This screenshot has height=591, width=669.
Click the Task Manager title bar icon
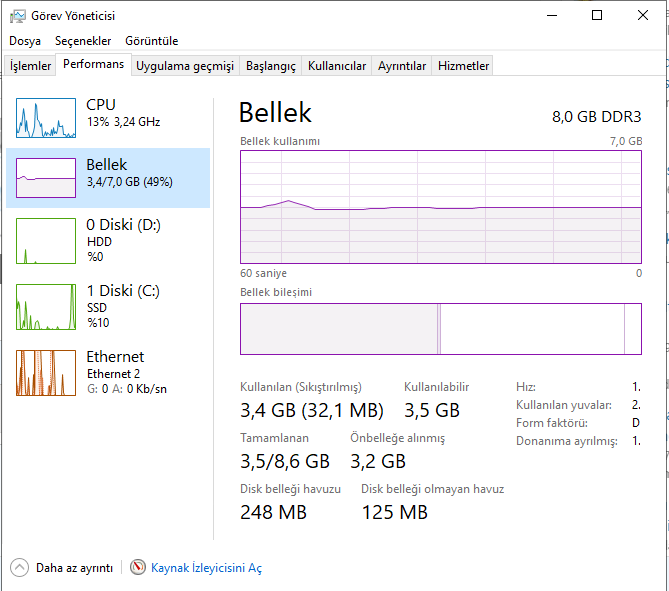click(x=18, y=16)
